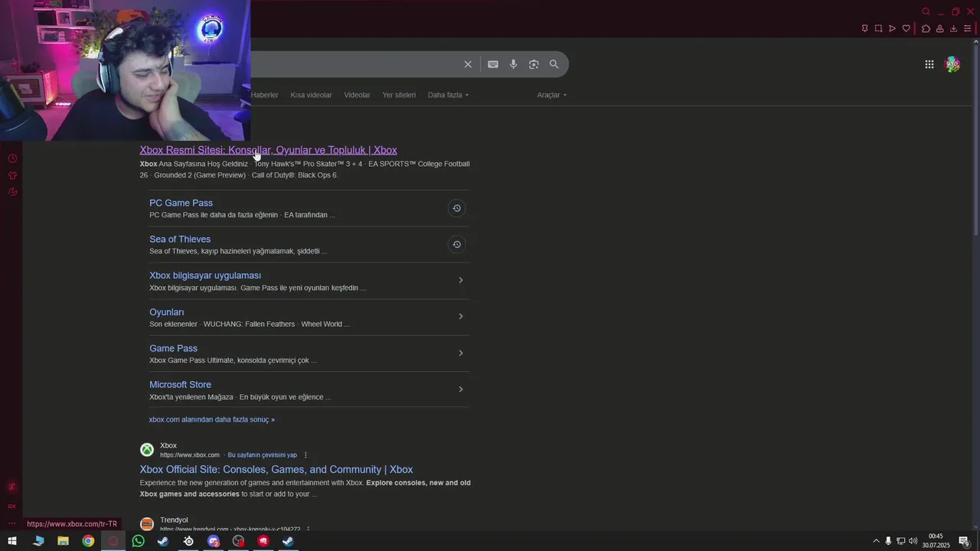
Task: Click the magnifier search submit icon
Action: [554, 64]
